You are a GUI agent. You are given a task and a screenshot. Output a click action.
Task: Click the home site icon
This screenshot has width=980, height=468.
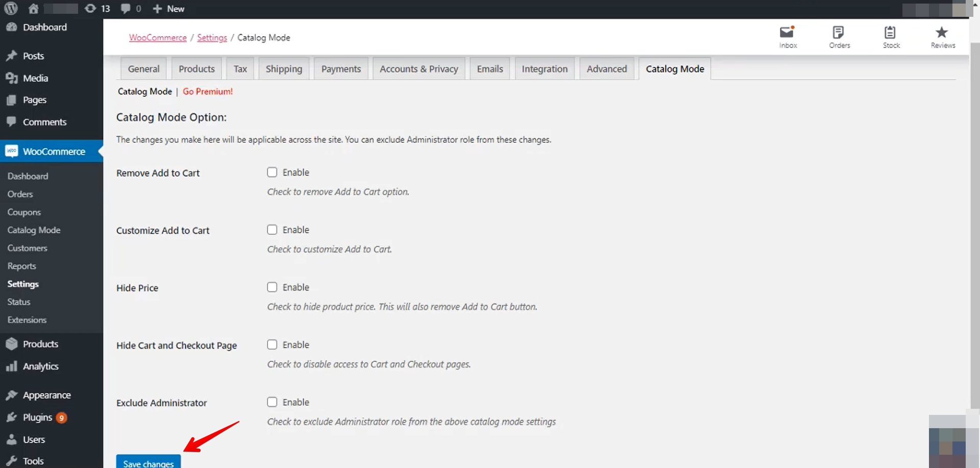coord(34,9)
